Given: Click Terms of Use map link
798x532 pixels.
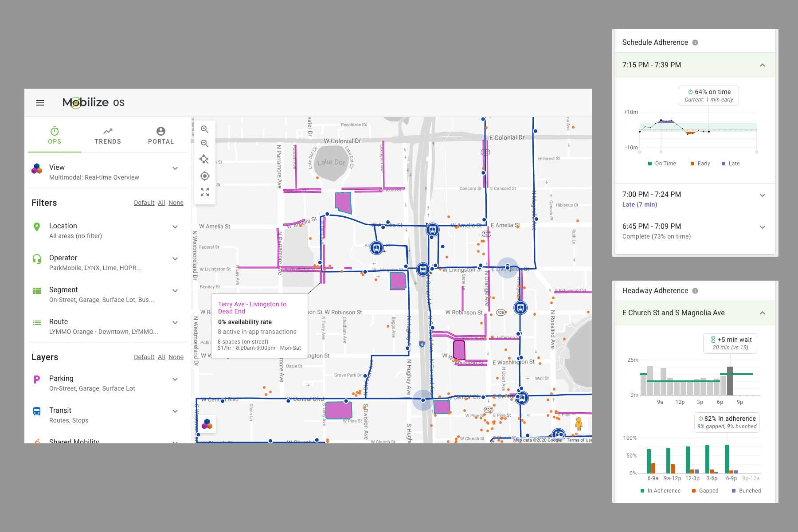Looking at the screenshot, I should 579,440.
